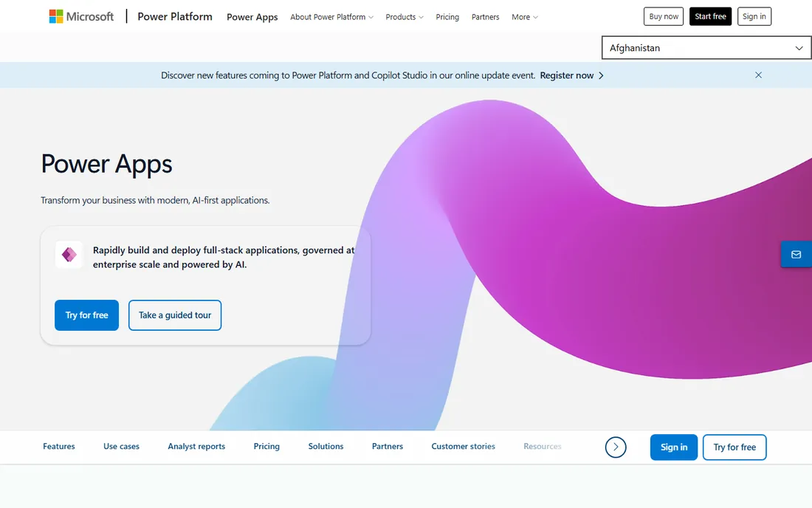The width and height of the screenshot is (812, 508).
Task: Click the 'Transform your business' tagline text
Action: (x=155, y=200)
